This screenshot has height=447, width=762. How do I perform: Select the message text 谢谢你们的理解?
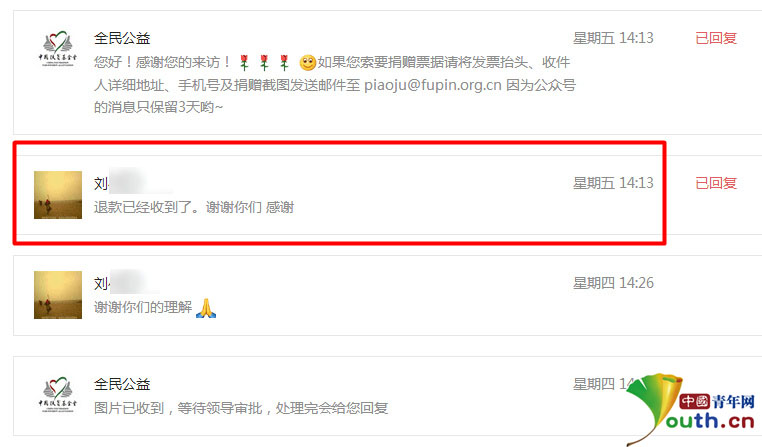pos(143,308)
